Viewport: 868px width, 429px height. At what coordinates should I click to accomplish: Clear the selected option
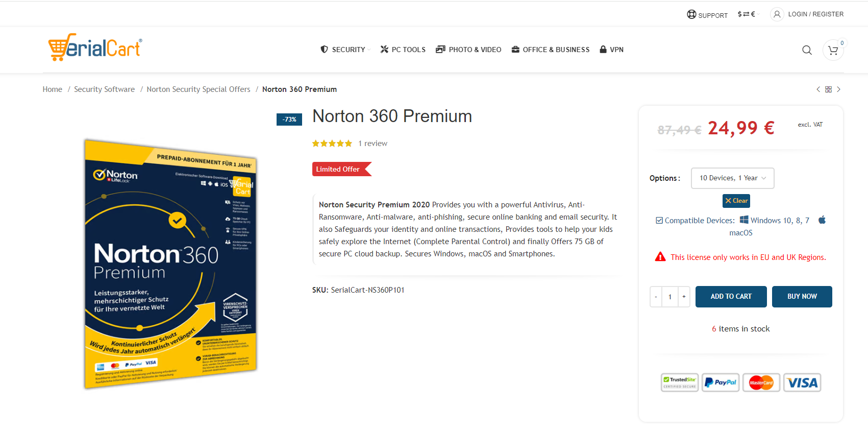736,201
